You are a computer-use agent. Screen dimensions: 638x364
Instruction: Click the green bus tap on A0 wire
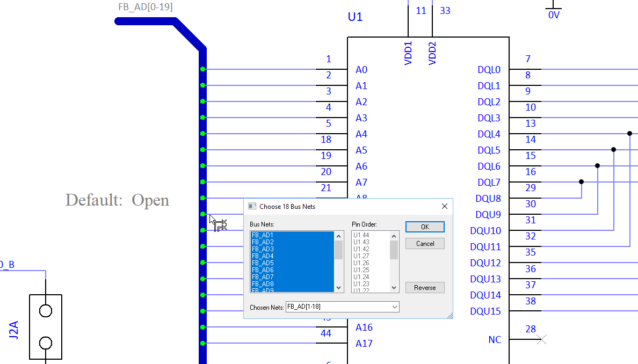coord(202,69)
